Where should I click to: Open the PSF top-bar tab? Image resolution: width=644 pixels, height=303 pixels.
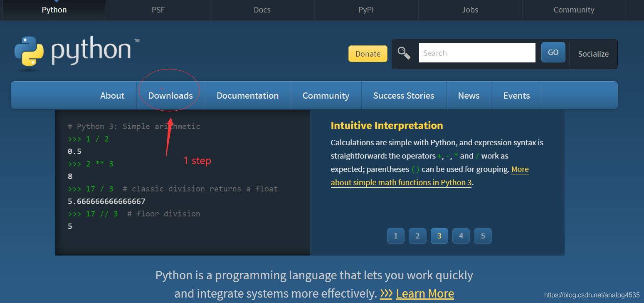(x=158, y=10)
